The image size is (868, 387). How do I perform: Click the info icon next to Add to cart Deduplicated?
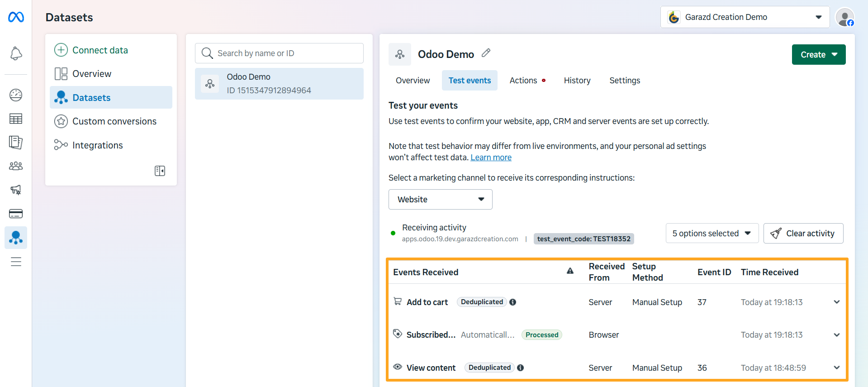coord(512,302)
